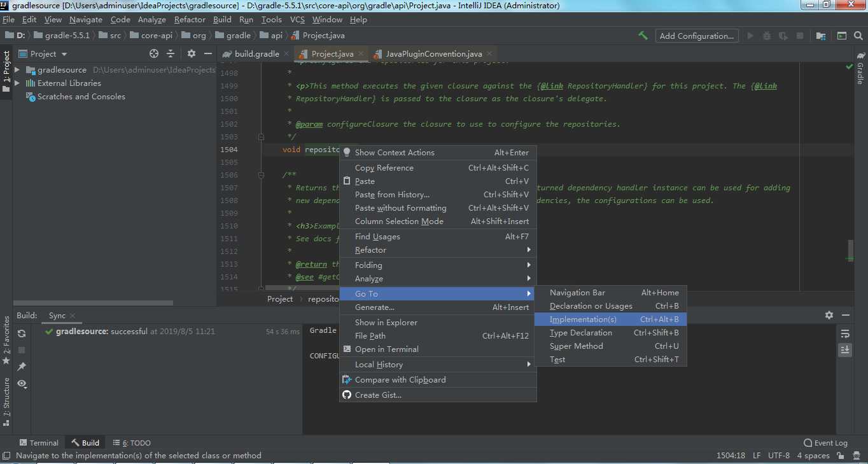Click the 4 spaces indent selector
868x464 pixels.
point(815,455)
